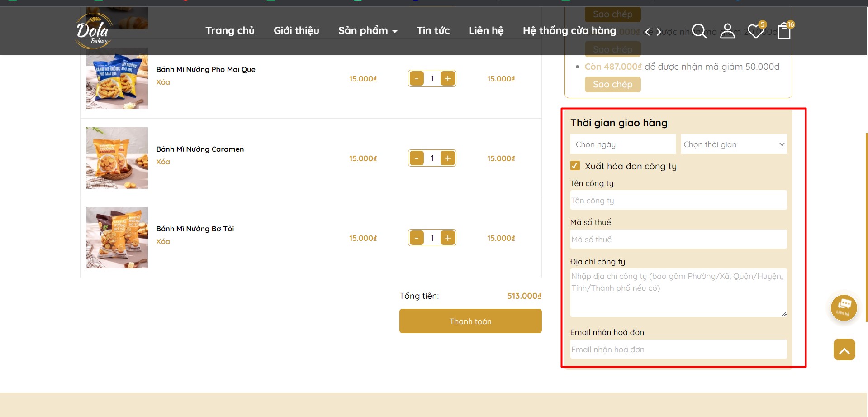This screenshot has height=417, width=868.
Task: Open Bánh Mì Nướng Bơ Tỏi product link
Action: pyautogui.click(x=195, y=229)
